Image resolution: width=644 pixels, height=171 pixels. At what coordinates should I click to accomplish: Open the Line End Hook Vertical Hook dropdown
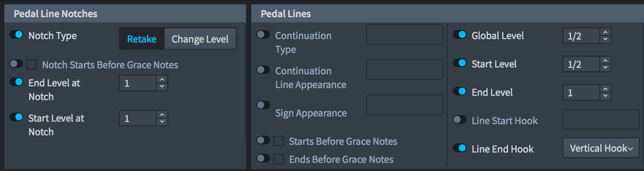click(x=601, y=148)
